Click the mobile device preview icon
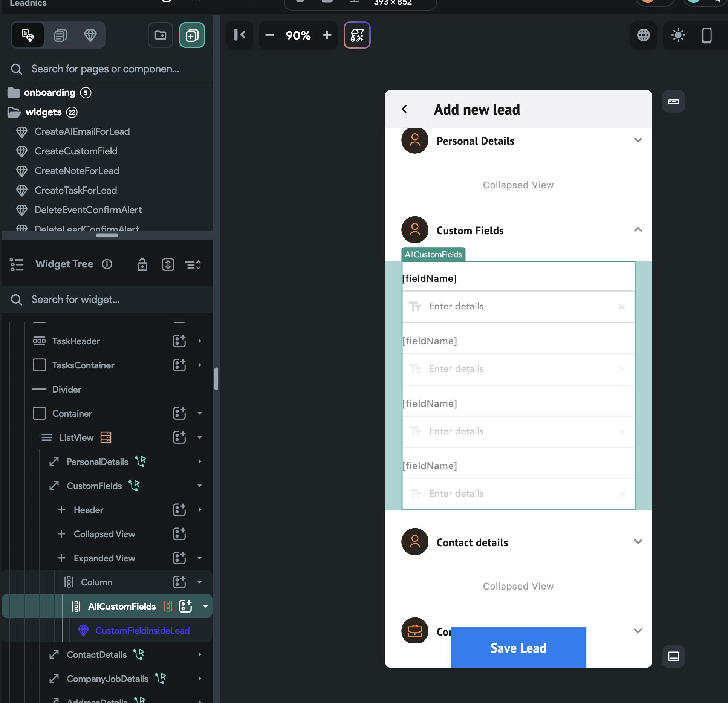The height and width of the screenshot is (703, 728). click(707, 35)
